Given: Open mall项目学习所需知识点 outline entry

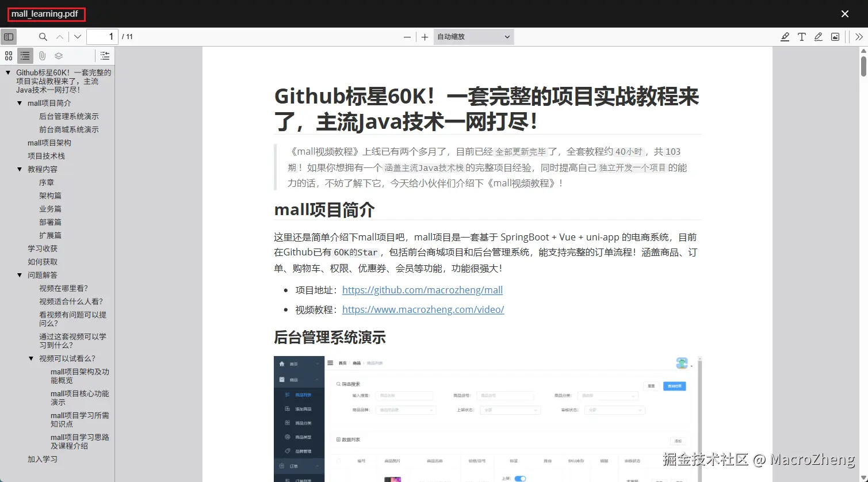Looking at the screenshot, I should [x=80, y=420].
